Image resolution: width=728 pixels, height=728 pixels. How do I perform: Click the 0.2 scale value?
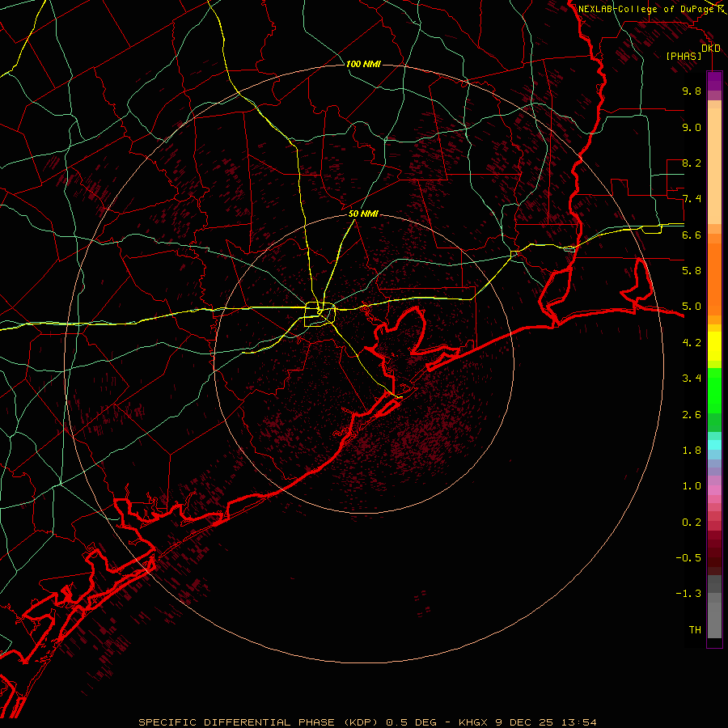click(x=692, y=523)
